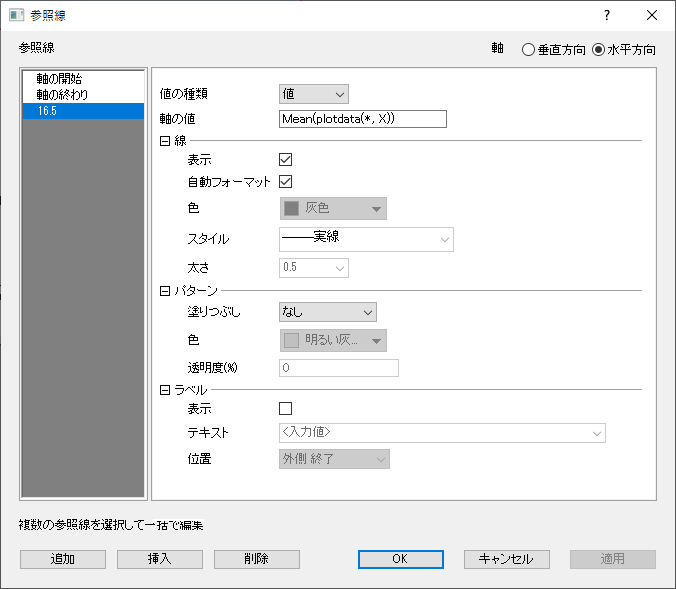Viewport: 676px width, 589px height.
Task: Confirm with the OK button
Action: coord(401,559)
